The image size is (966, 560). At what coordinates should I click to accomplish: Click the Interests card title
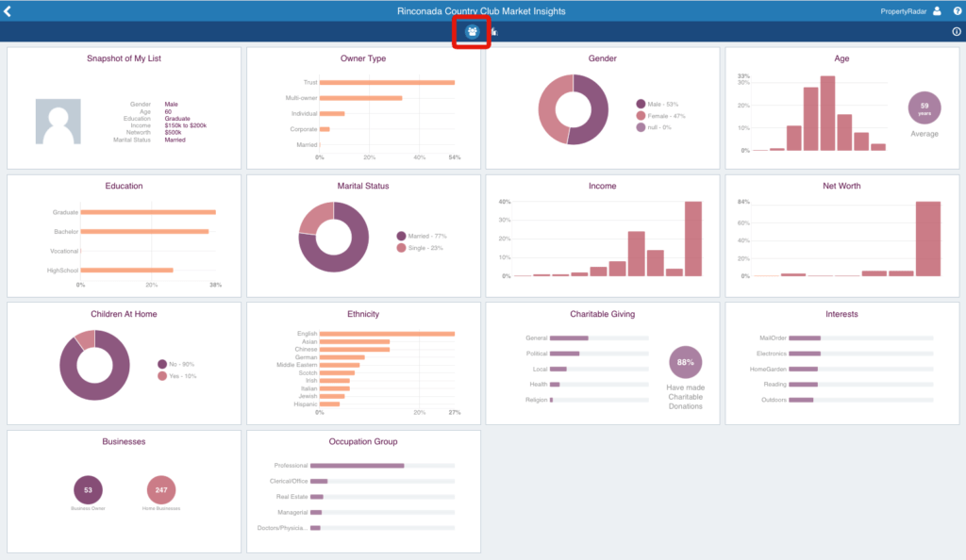coord(841,314)
